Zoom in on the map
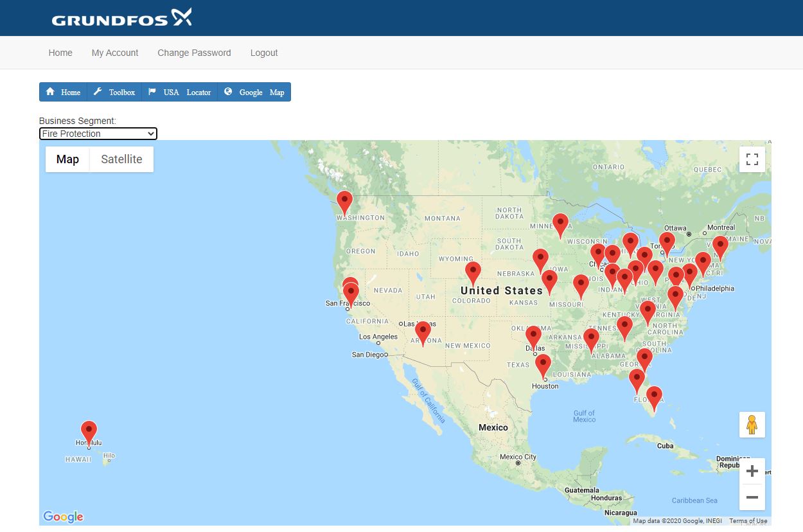 click(752, 472)
